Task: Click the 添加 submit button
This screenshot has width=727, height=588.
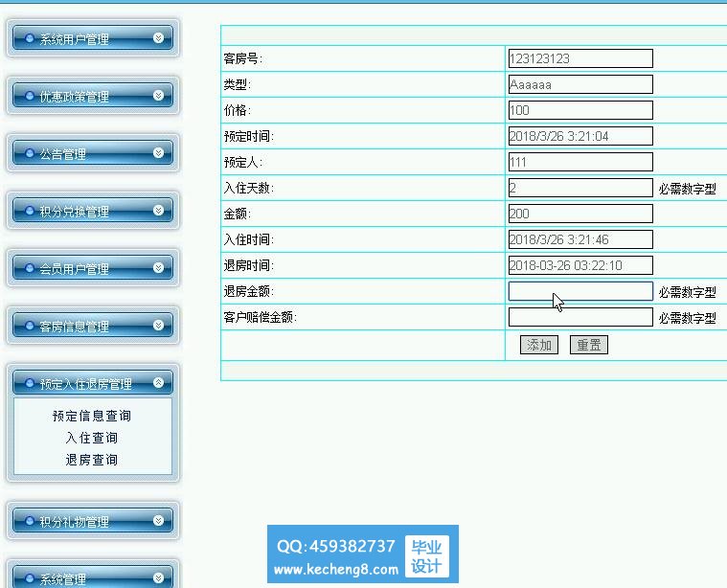Action: [538, 345]
